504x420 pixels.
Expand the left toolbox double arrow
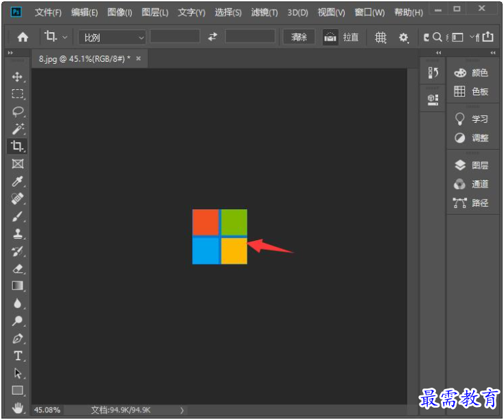[10, 53]
